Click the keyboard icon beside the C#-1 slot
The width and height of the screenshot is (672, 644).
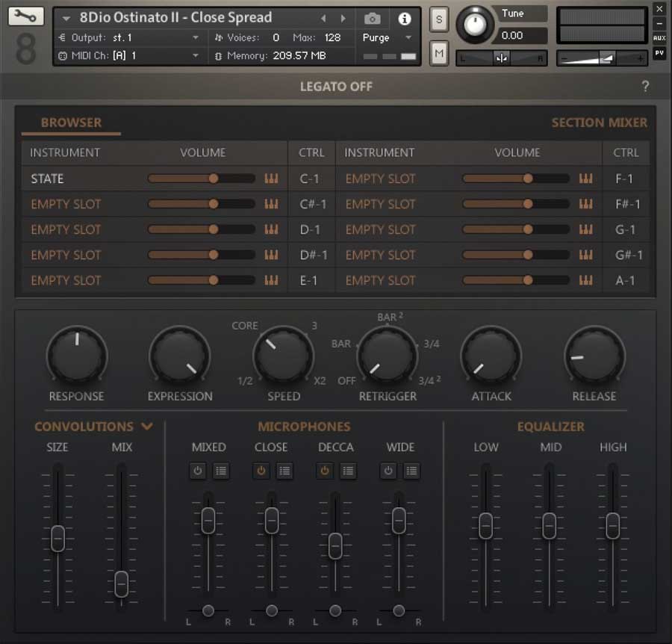(271, 204)
